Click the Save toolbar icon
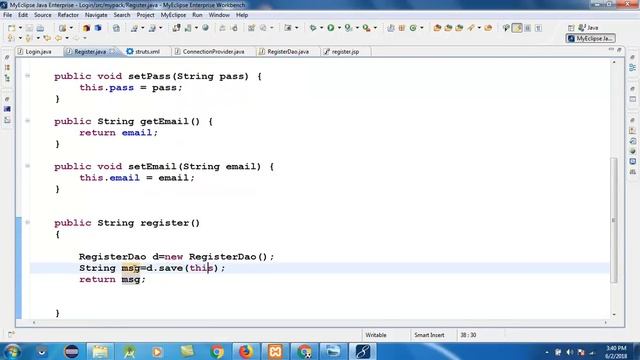This screenshot has height=360, width=640. click(29, 28)
